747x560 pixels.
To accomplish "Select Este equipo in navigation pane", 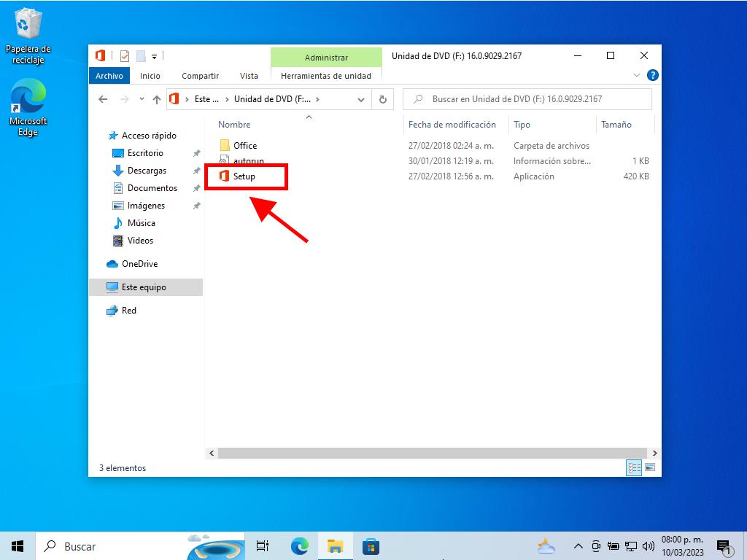I will click(144, 287).
